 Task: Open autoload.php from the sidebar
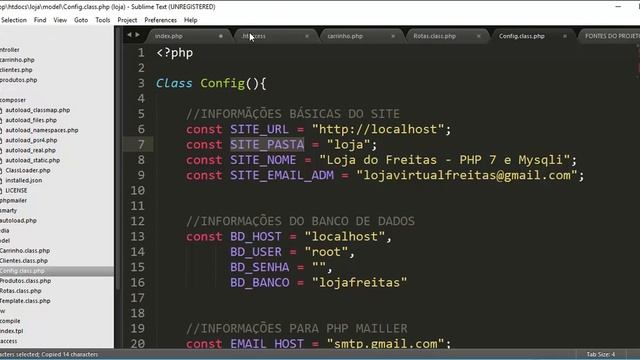18,220
